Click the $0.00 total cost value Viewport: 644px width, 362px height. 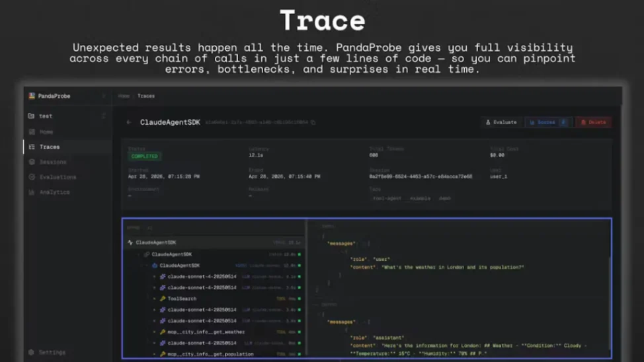(497, 155)
